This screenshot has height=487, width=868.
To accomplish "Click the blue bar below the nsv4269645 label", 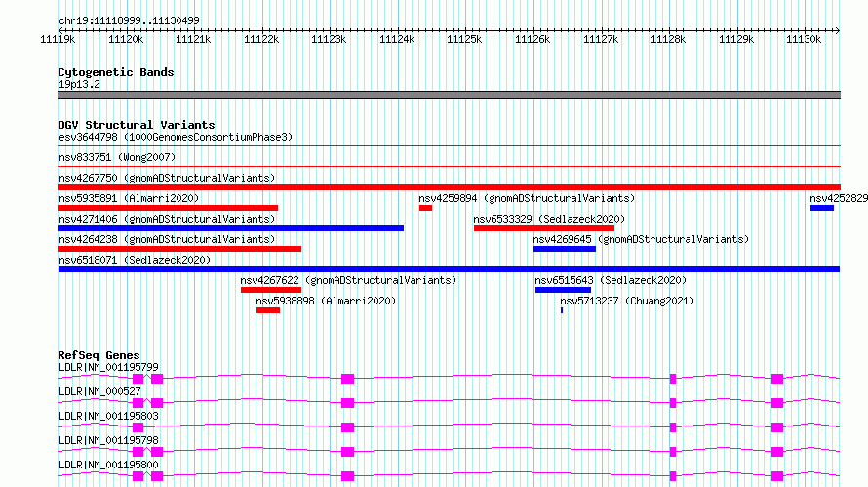I will point(565,249).
